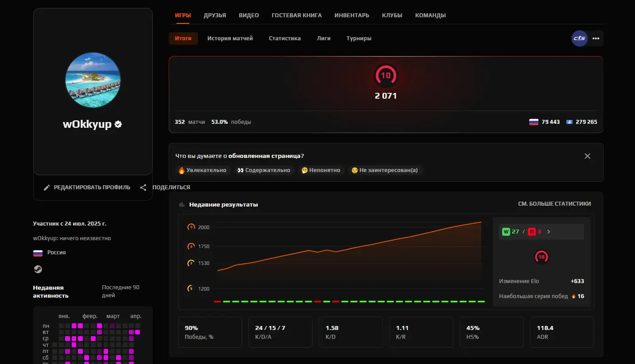
Task: Choose the Содержательно feedback option
Action: 263,170
